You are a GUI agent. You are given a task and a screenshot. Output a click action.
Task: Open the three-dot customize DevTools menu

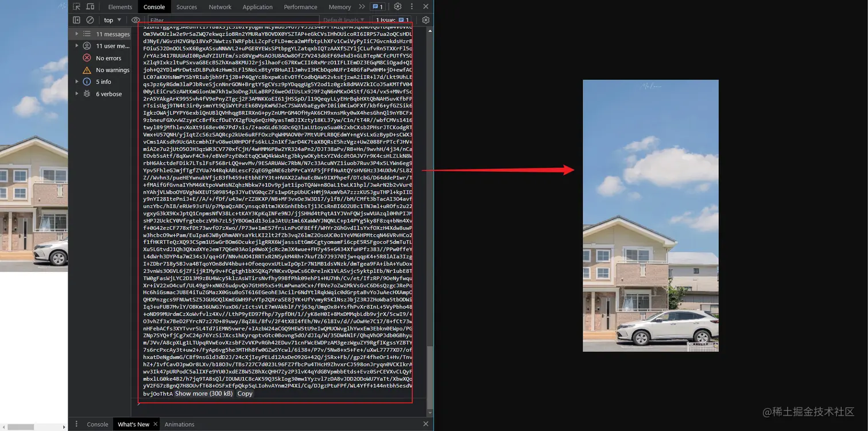point(412,6)
